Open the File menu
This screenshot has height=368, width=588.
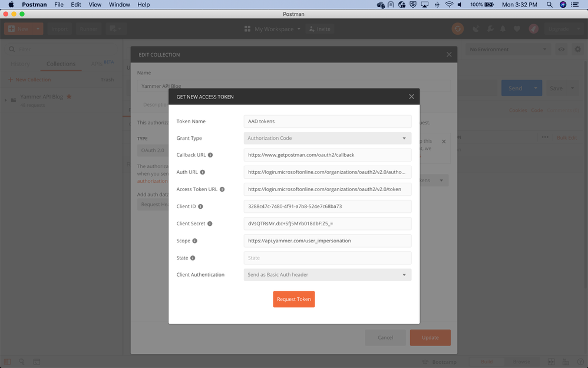[59, 5]
